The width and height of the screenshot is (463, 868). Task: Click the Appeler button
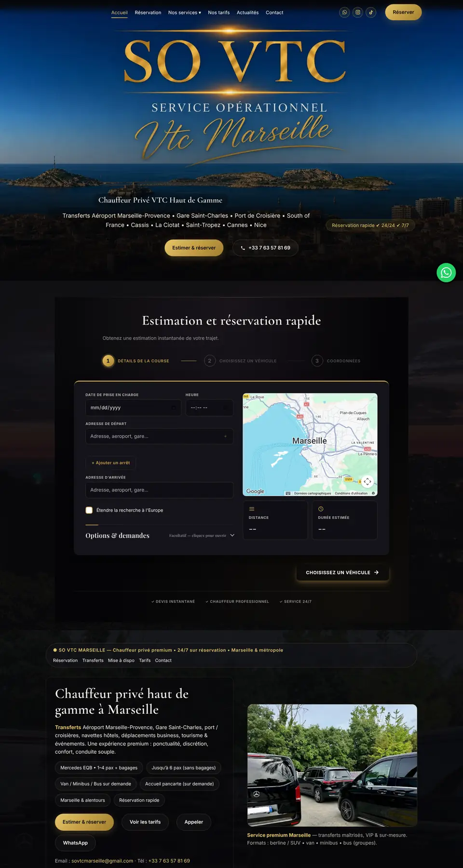pos(194,822)
